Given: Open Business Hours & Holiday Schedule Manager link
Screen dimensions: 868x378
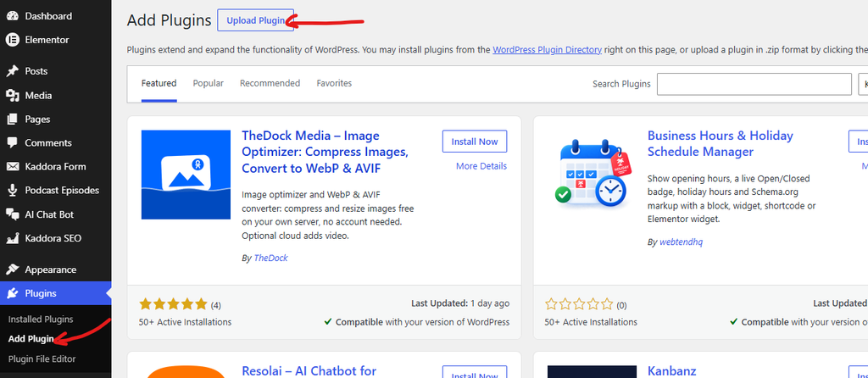Looking at the screenshot, I should [x=721, y=143].
